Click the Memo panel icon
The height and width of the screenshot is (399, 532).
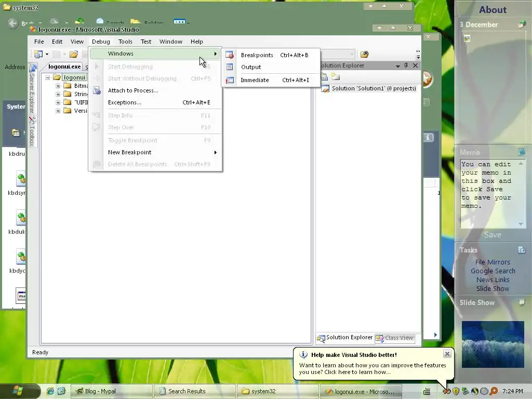(522, 152)
